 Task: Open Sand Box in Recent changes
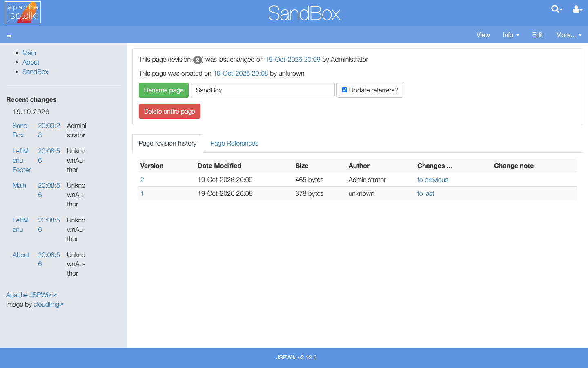click(20, 130)
